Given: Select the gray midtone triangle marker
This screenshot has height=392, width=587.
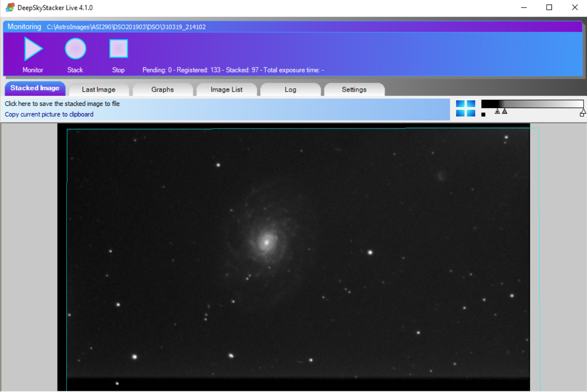Looking at the screenshot, I should [505, 111].
